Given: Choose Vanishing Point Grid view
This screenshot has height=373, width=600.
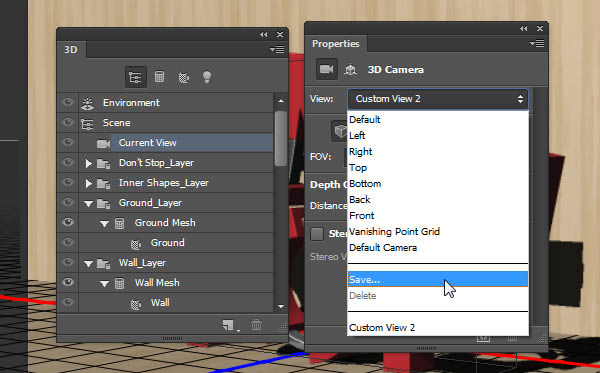Looking at the screenshot, I should 438,231.
